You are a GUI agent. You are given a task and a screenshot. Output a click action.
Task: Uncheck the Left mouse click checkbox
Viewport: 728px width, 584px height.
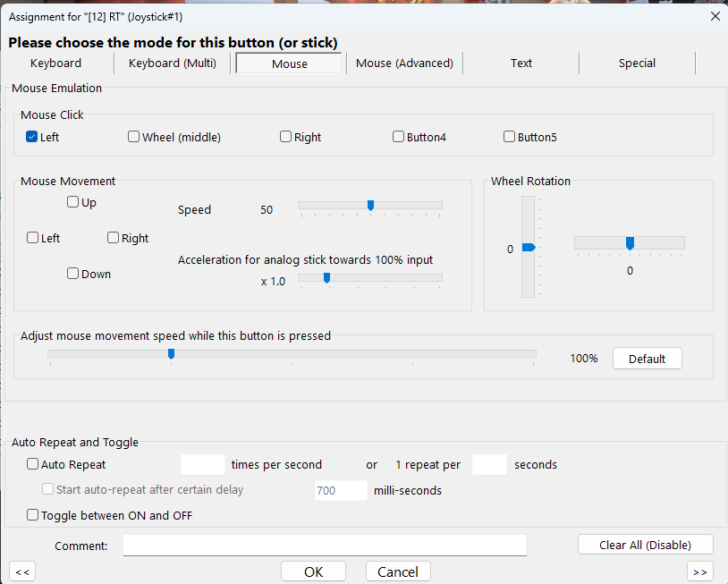click(x=32, y=137)
